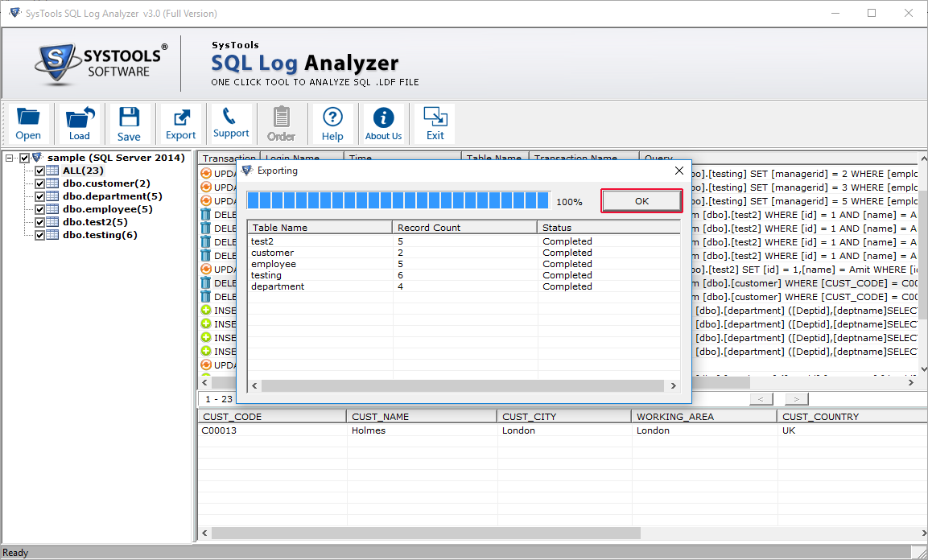This screenshot has width=928, height=560.
Task: Select the testing row in export list
Action: pyautogui.click(x=464, y=275)
